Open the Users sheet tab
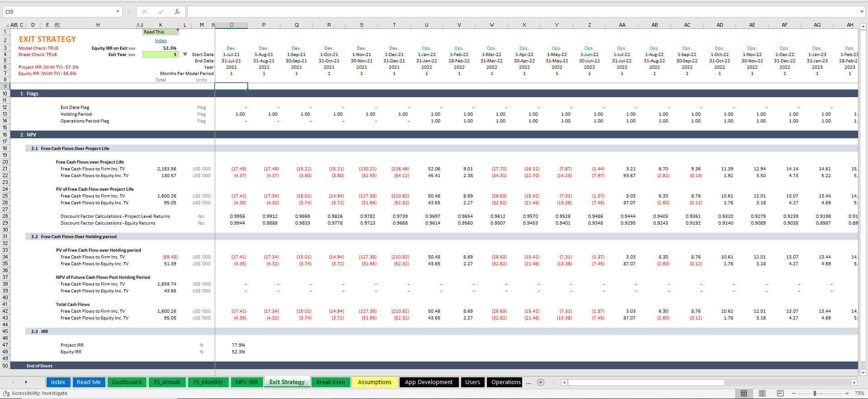The width and height of the screenshot is (868, 399). coord(472,382)
